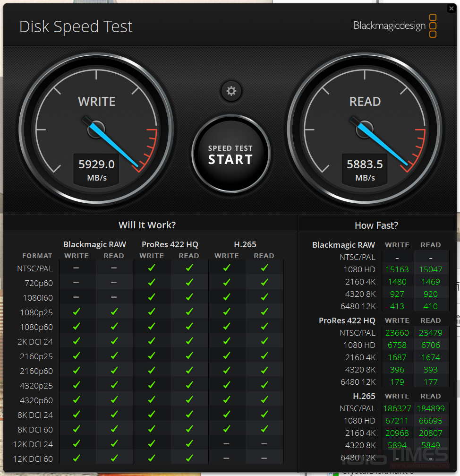Click the How Fast? heading
The width and height of the screenshot is (460, 476).
pos(376,225)
